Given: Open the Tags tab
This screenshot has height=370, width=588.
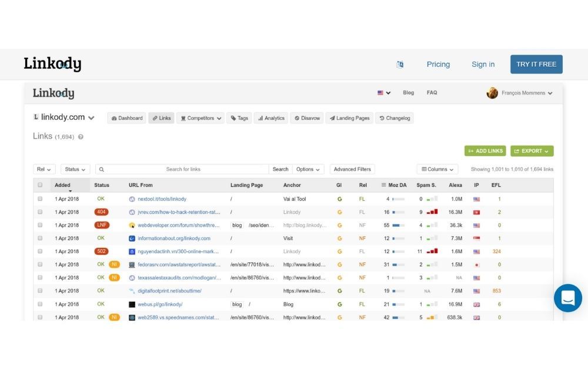Looking at the screenshot, I should tap(239, 118).
